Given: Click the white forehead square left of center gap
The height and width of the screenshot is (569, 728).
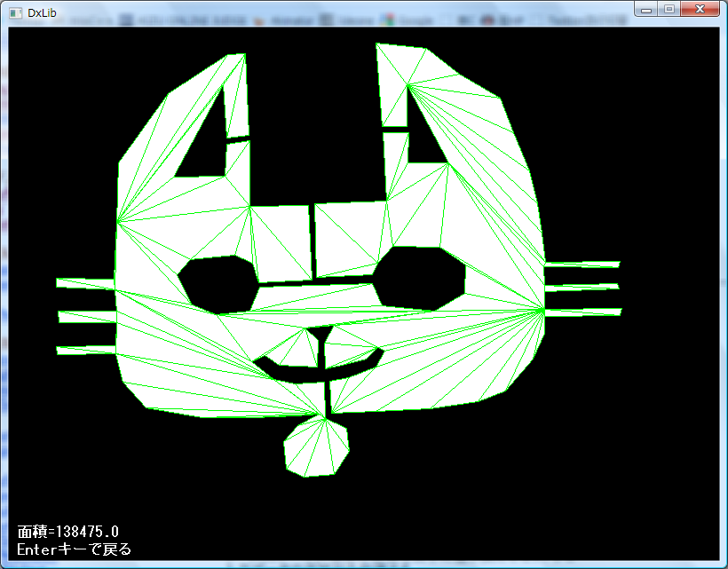Looking at the screenshot, I should click(x=281, y=240).
